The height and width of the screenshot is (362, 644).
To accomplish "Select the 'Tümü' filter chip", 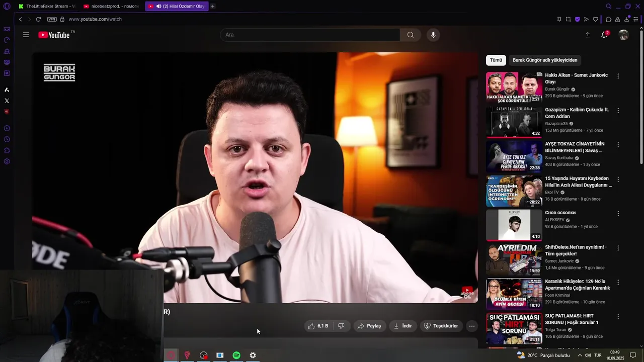I will (x=496, y=60).
